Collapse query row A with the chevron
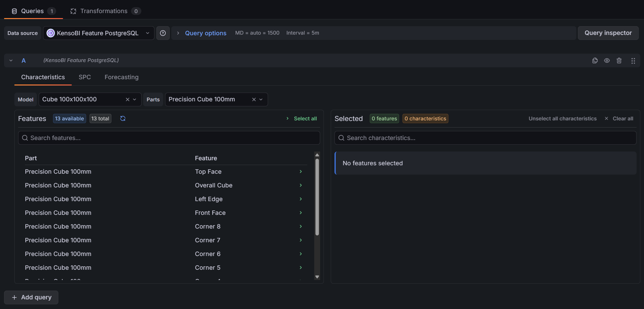This screenshot has width=644, height=309. pyautogui.click(x=11, y=60)
